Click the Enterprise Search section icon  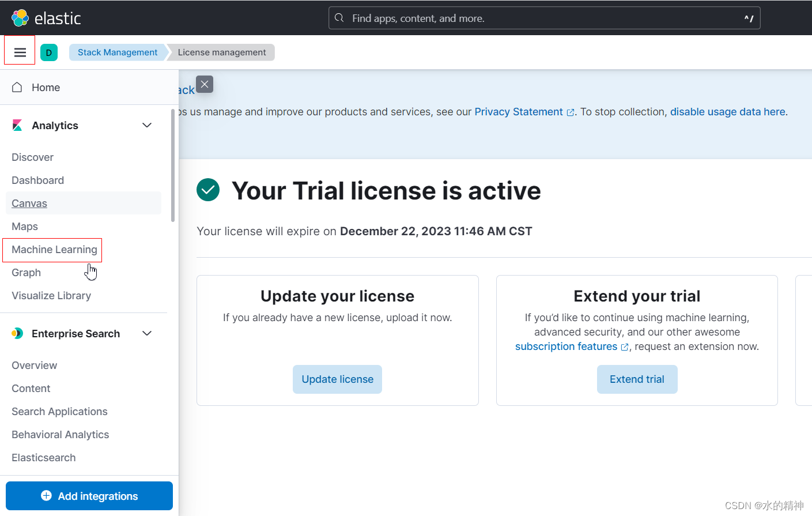pyautogui.click(x=17, y=333)
